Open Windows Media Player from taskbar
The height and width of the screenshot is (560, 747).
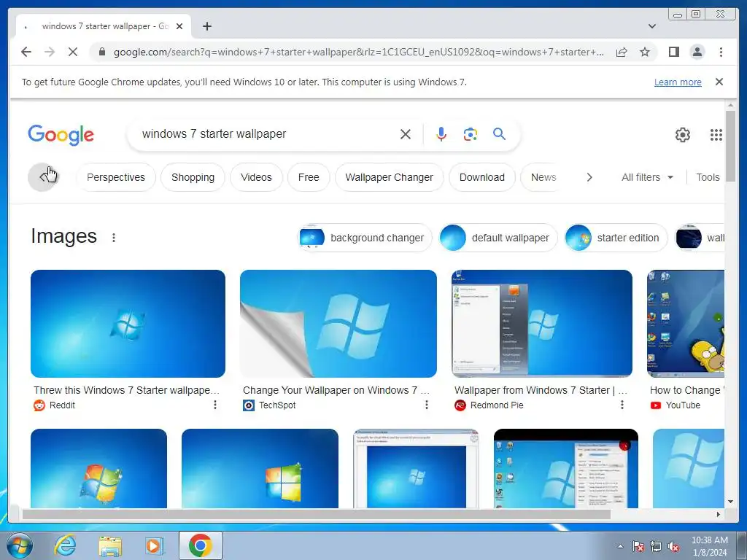tap(154, 545)
